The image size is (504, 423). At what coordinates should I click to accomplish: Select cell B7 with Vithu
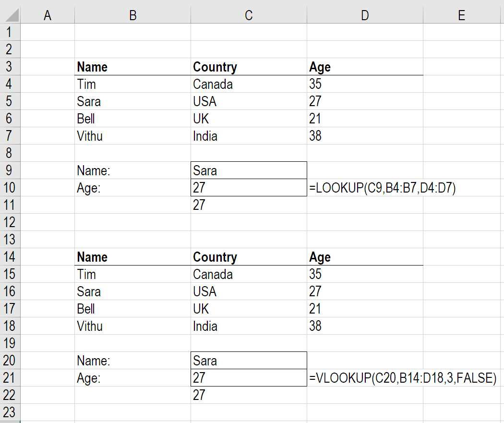coord(133,136)
